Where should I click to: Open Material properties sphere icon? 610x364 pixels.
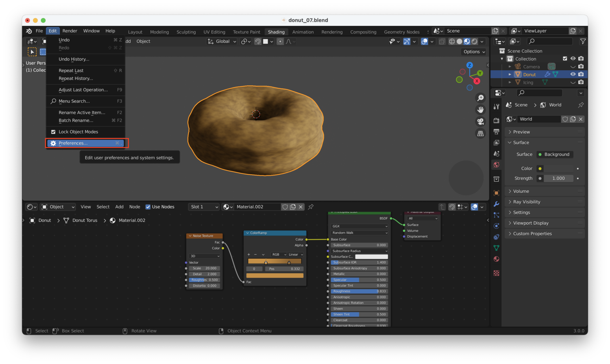[x=496, y=259]
